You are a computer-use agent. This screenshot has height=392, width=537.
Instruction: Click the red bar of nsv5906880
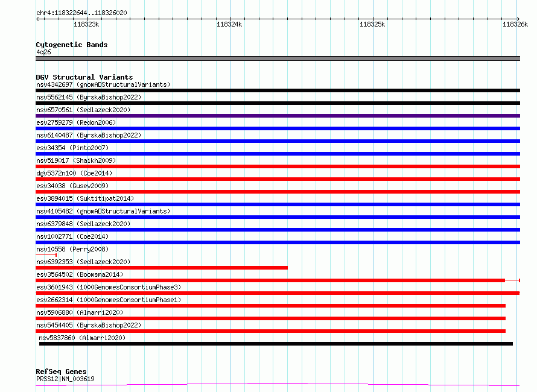270,318
